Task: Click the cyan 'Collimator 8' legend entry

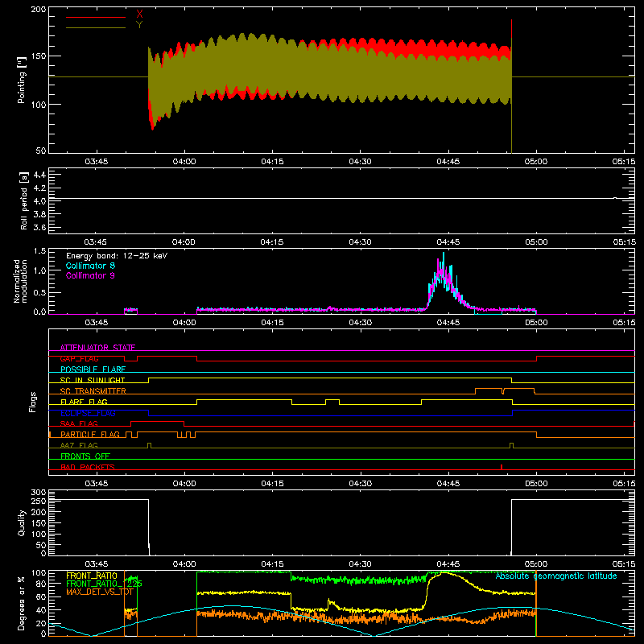Action: (90, 266)
